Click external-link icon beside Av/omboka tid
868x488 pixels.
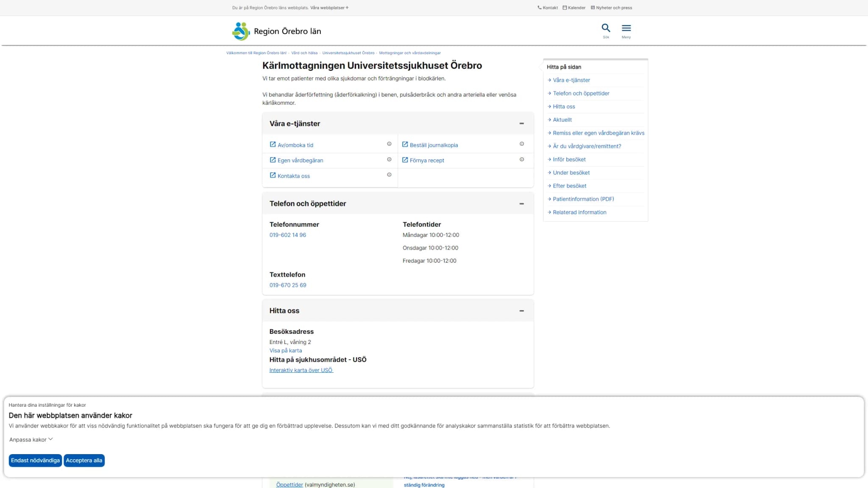tap(273, 144)
